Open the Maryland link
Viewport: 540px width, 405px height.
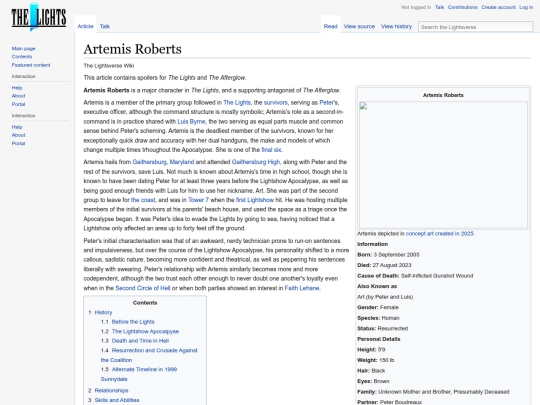point(182,162)
